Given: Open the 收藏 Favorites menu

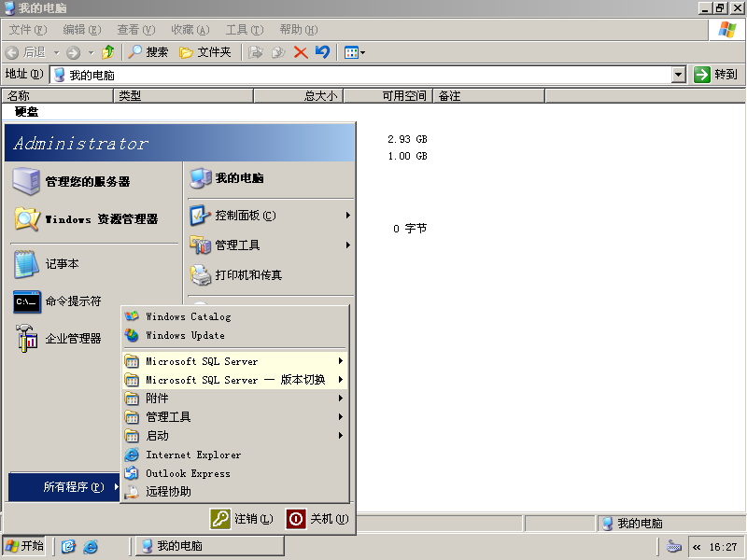Looking at the screenshot, I should point(190,30).
